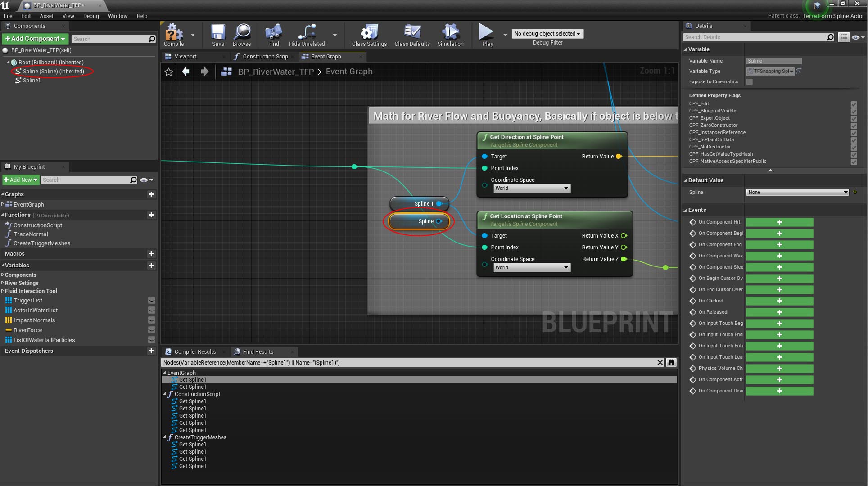
Task: Save the blueprint with Save icon
Action: 218,35
